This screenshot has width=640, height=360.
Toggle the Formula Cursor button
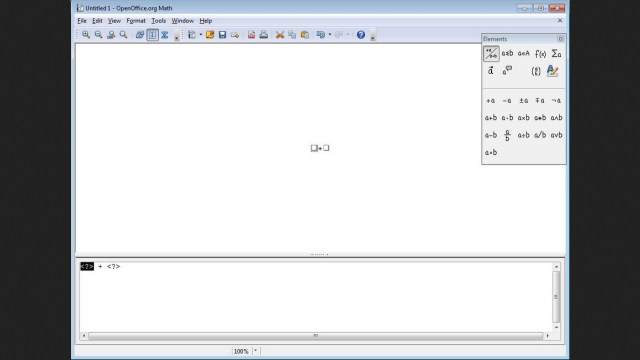(152, 35)
